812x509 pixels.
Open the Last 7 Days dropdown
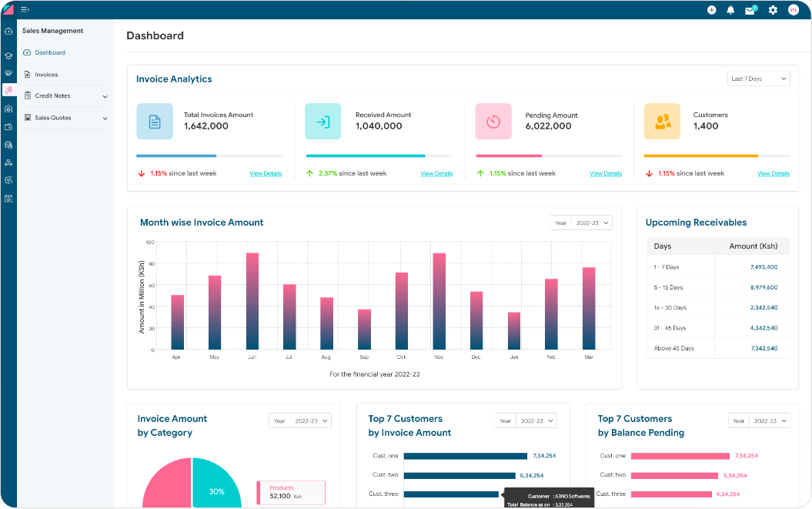pos(759,79)
